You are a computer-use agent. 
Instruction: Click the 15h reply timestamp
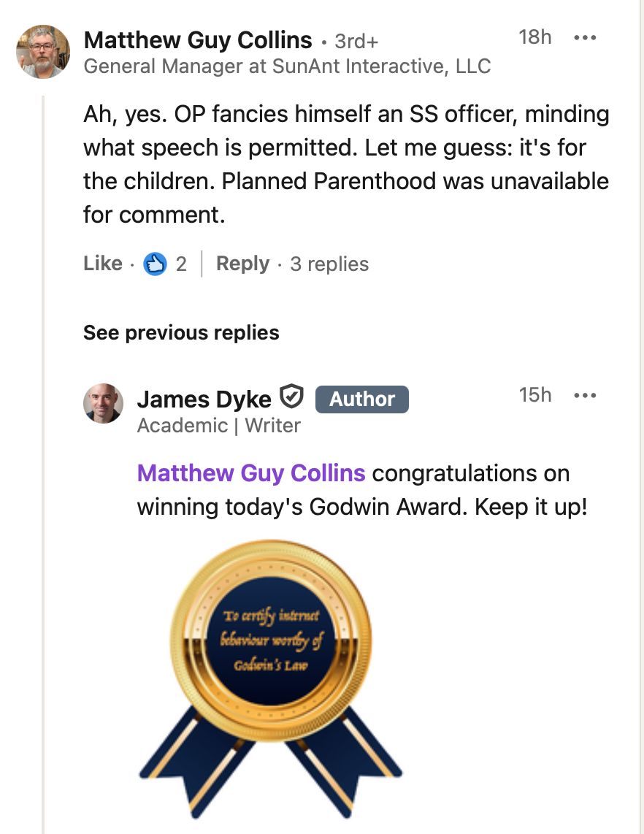pos(534,395)
